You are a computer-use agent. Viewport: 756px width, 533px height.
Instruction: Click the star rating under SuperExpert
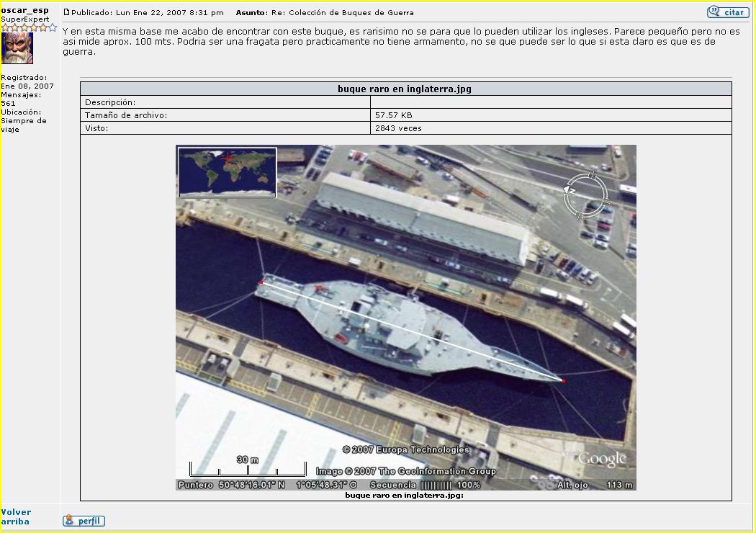(29, 27)
